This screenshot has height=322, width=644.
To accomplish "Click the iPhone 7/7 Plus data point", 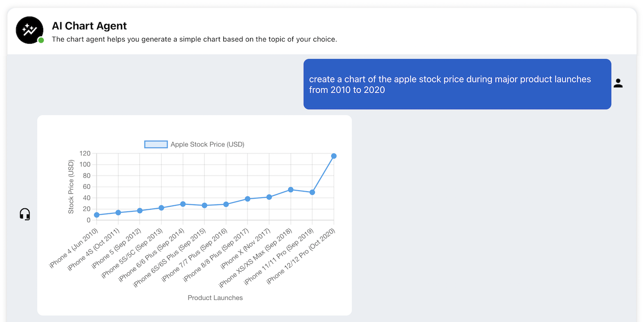I will pos(226,204).
